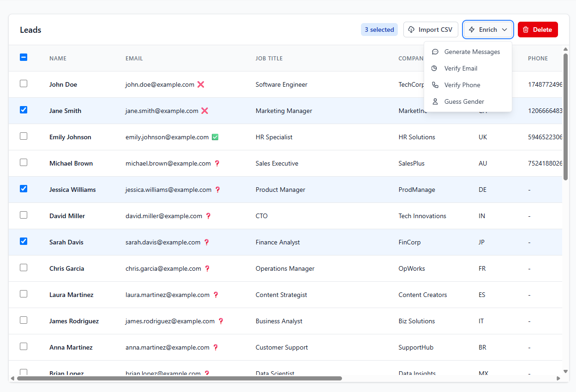Choose Guess Gender from Enrich menu
This screenshot has width=576, height=392.
[x=468, y=101]
